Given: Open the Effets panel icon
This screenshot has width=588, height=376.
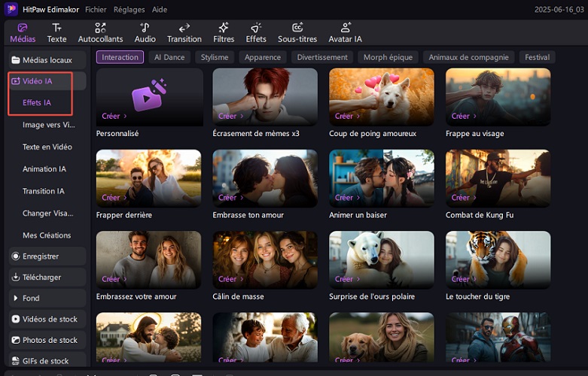Looking at the screenshot, I should [x=256, y=32].
